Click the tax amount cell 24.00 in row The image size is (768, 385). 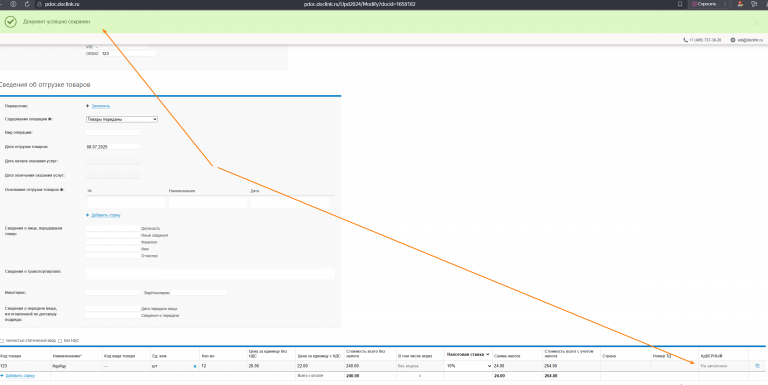coord(517,366)
